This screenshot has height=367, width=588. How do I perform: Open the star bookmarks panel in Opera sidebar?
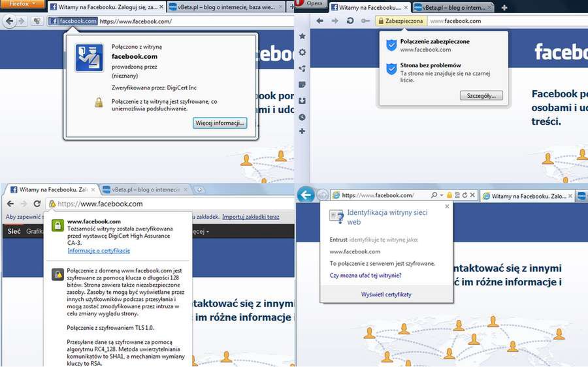302,37
